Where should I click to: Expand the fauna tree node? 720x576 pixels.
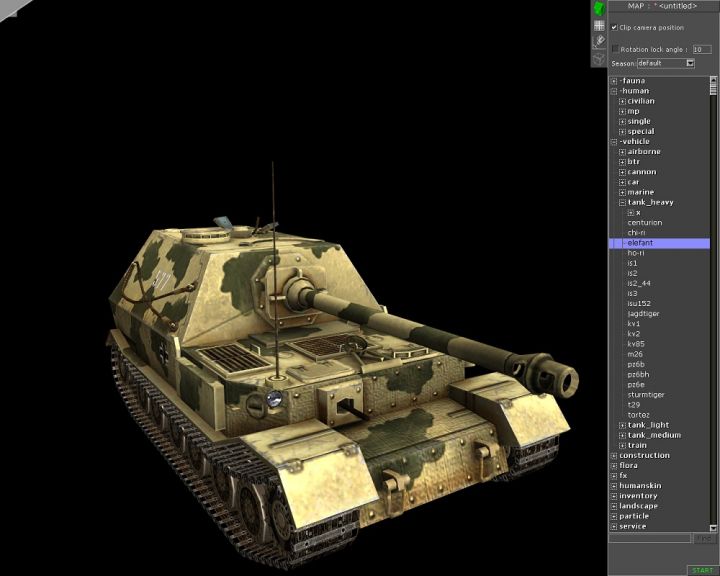(x=614, y=81)
